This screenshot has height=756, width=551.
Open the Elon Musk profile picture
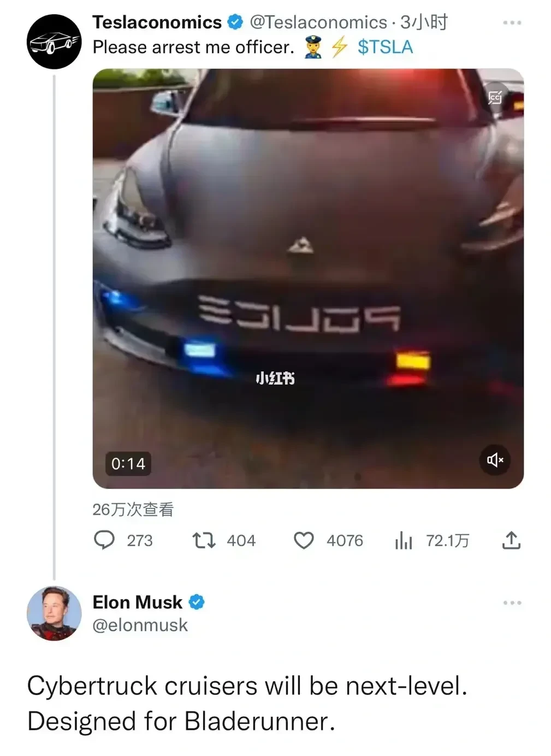[54, 613]
